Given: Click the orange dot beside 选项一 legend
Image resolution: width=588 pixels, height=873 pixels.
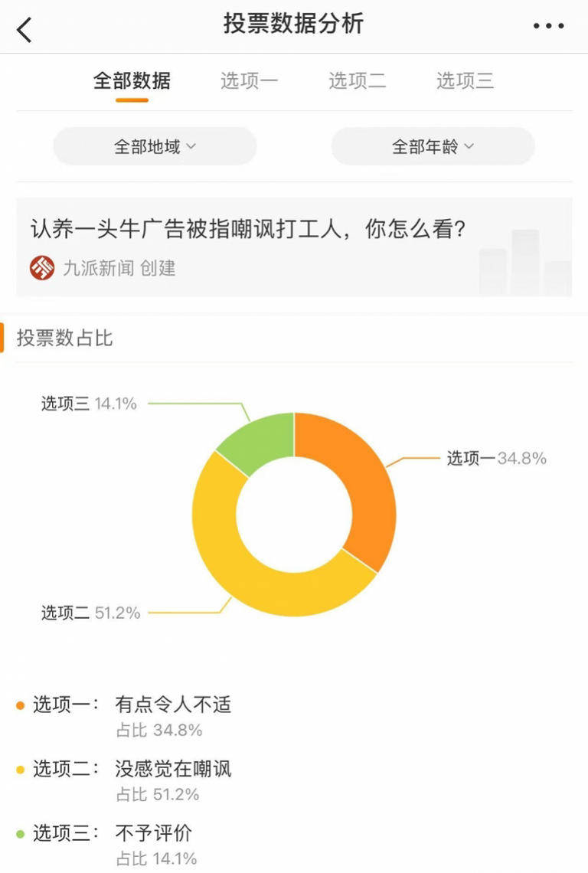Looking at the screenshot, I should point(21,706).
